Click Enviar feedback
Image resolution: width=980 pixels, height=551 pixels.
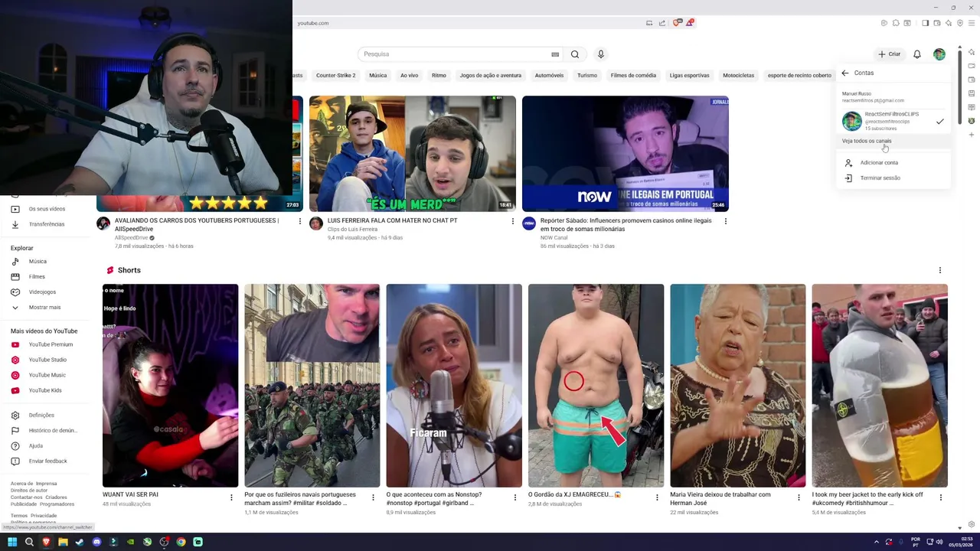point(47,461)
